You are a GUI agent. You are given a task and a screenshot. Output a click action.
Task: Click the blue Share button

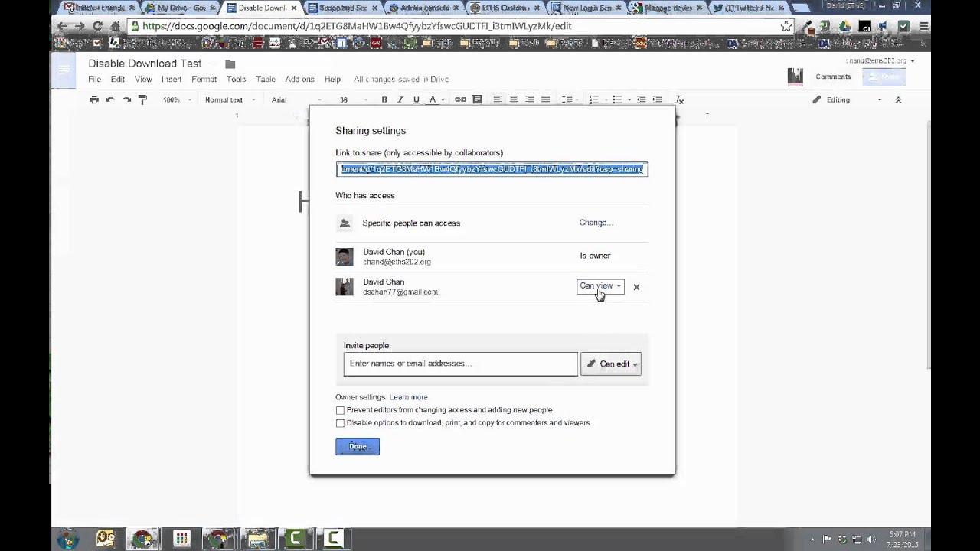click(x=884, y=77)
